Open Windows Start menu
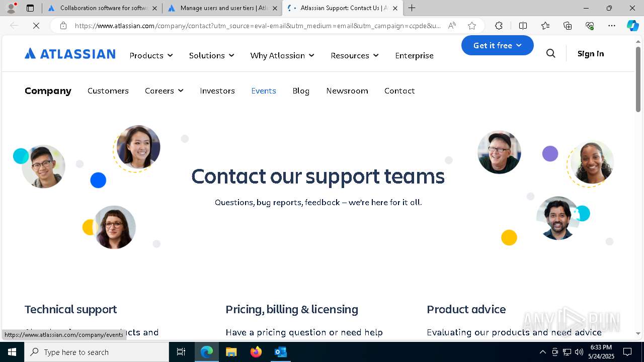Screen dimensions: 644x362 (x=12, y=352)
